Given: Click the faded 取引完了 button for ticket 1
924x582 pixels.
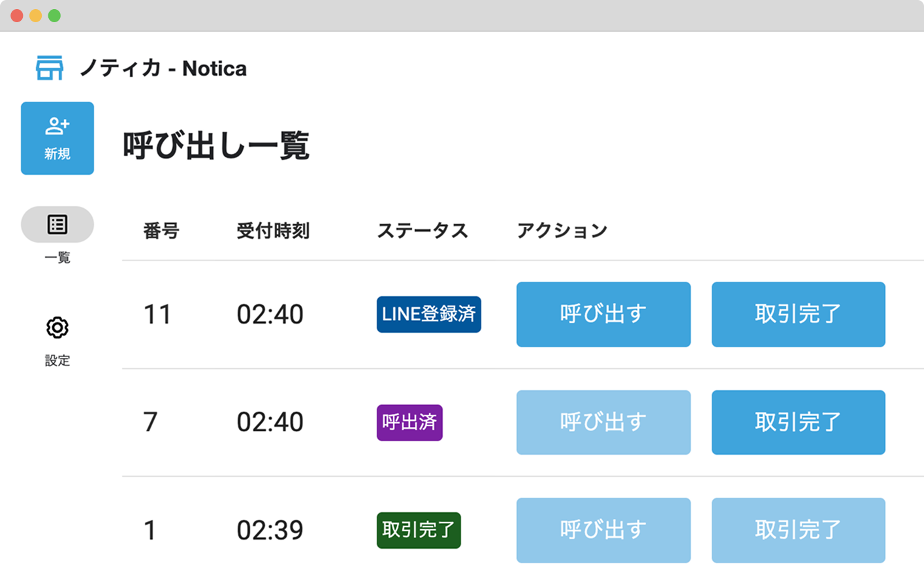Looking at the screenshot, I should (798, 530).
